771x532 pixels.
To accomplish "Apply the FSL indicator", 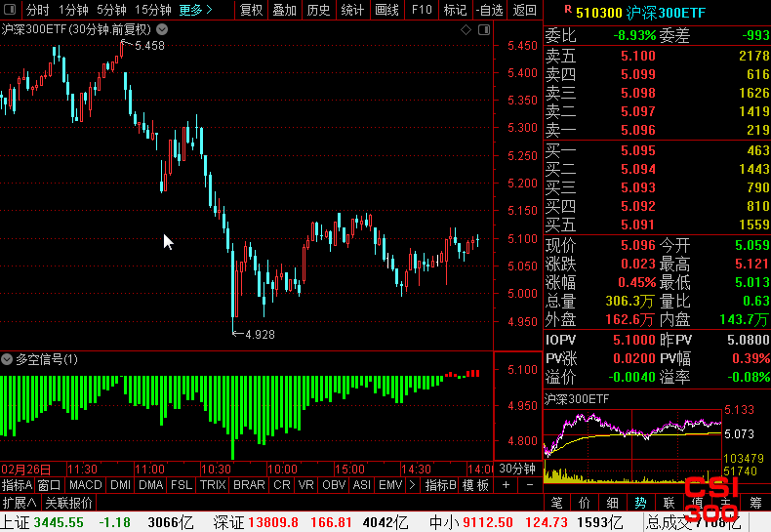I will click(x=182, y=485).
